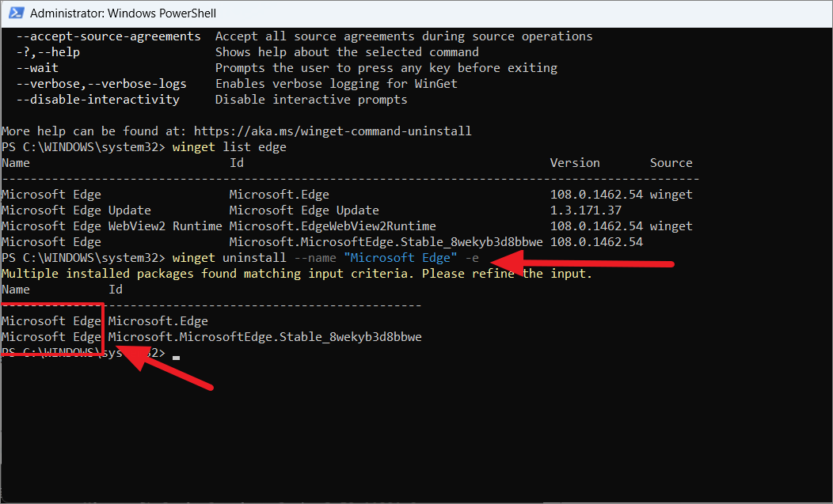Click the '--disable-interactivity' option text
Screen dimensions: 833x504
[97, 100]
